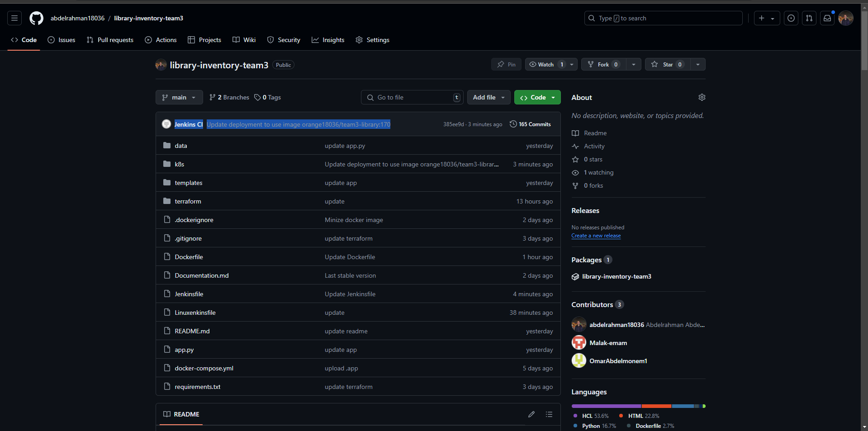Image resolution: width=868 pixels, height=431 pixels.
Task: Open the user profile avatar menu
Action: tap(846, 18)
